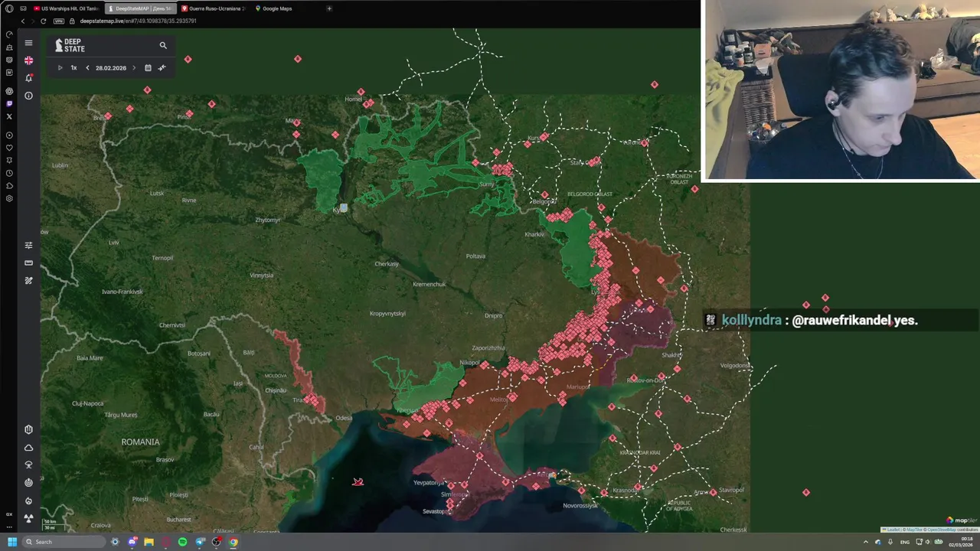Open the heart bookmarks icon in Opera sidebar
The height and width of the screenshot is (551, 980).
click(x=9, y=148)
